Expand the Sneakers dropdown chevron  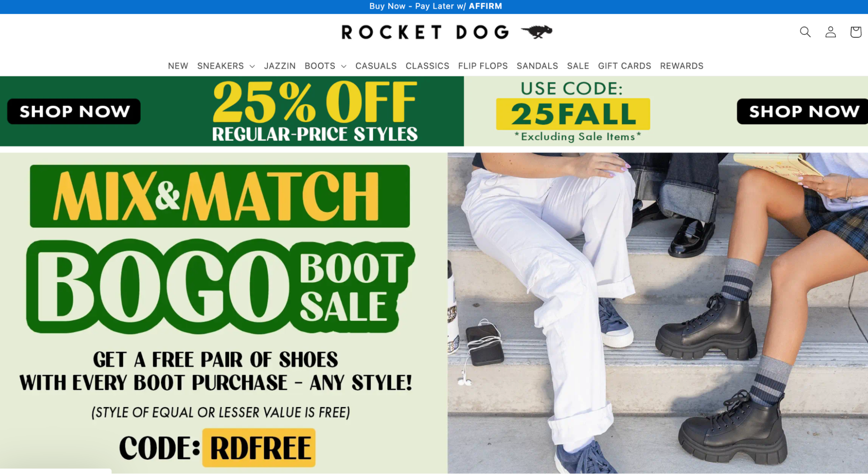(252, 66)
